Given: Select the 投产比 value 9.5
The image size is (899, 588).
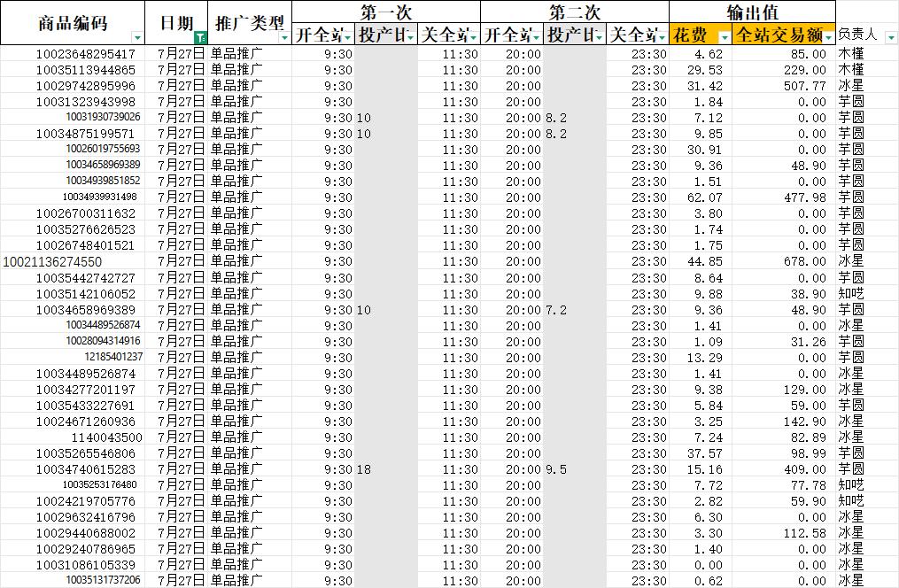Looking at the screenshot, I should coord(556,470).
